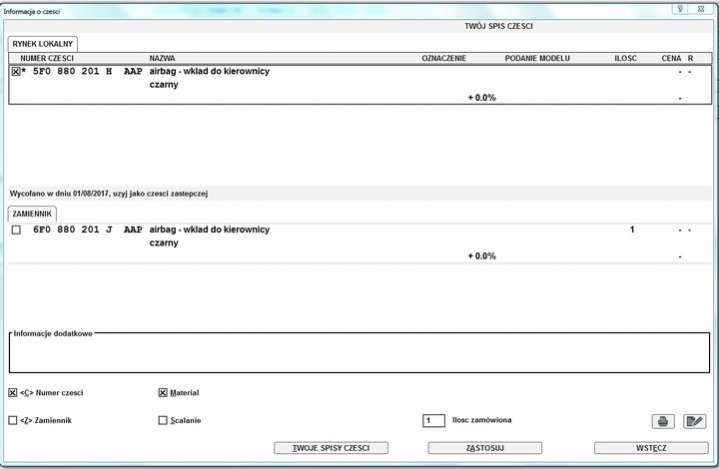Click the Ilosc zamówiona quantity field
This screenshot has width=719, height=469.
point(434,420)
